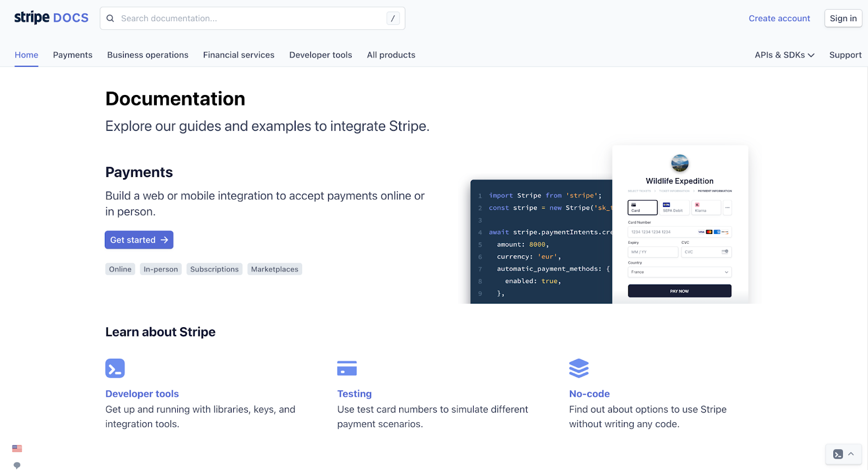This screenshot has height=470, width=868.
Task: Select the Home tab
Action: [27, 55]
